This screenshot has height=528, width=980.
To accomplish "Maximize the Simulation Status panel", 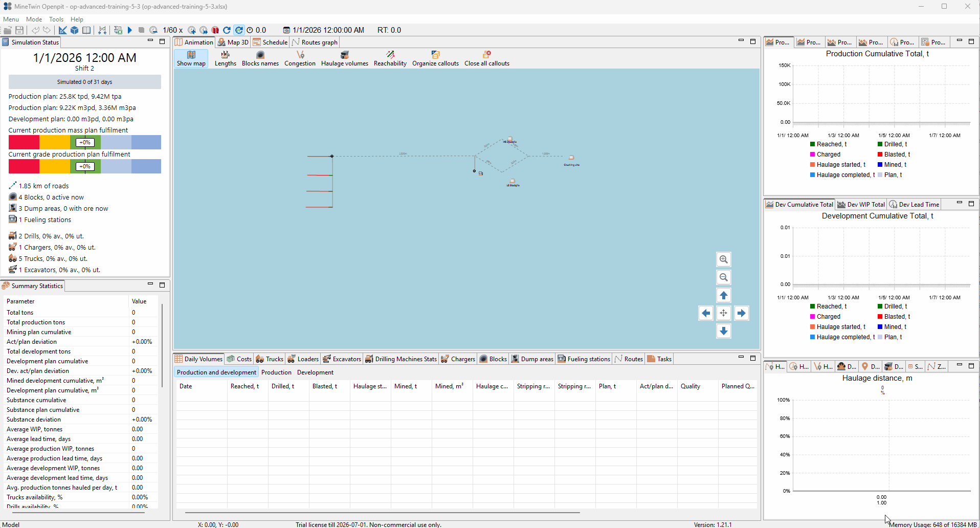I will pyautogui.click(x=162, y=41).
